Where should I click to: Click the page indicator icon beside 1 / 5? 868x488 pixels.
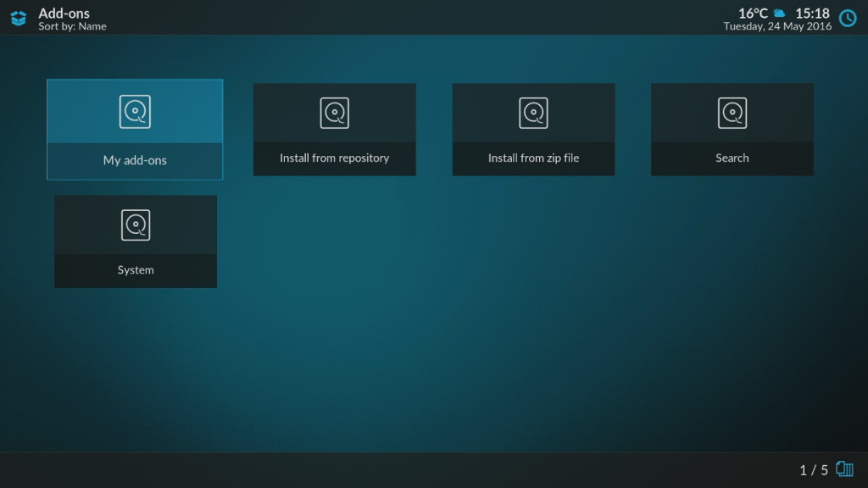coord(845,469)
